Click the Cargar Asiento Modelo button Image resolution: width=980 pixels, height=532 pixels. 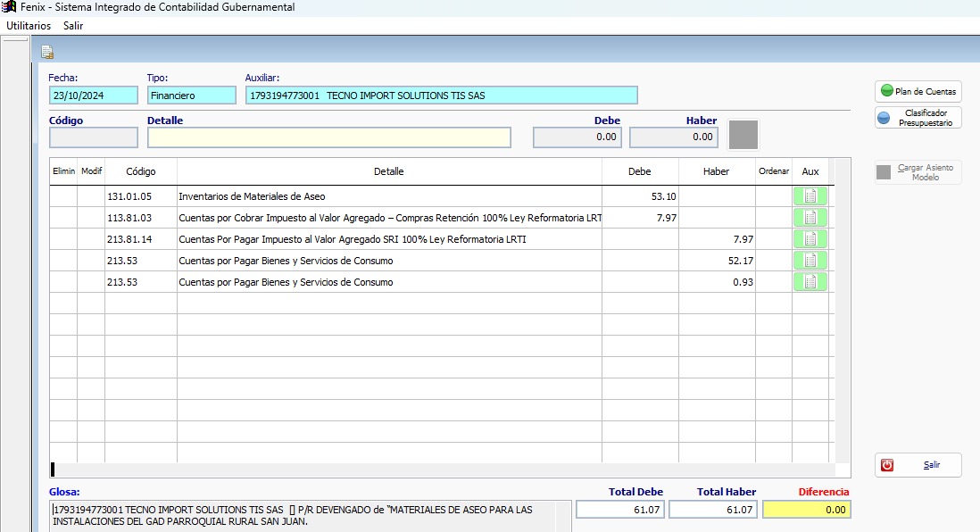[x=918, y=172]
